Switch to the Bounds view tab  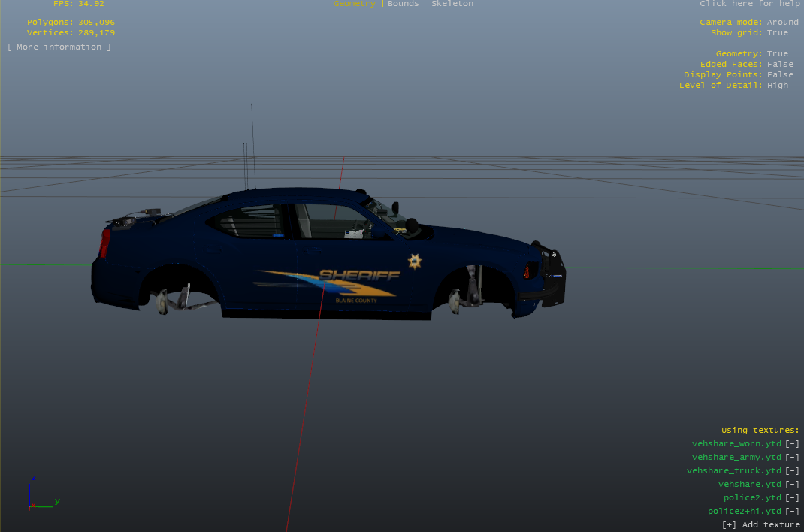404,4
